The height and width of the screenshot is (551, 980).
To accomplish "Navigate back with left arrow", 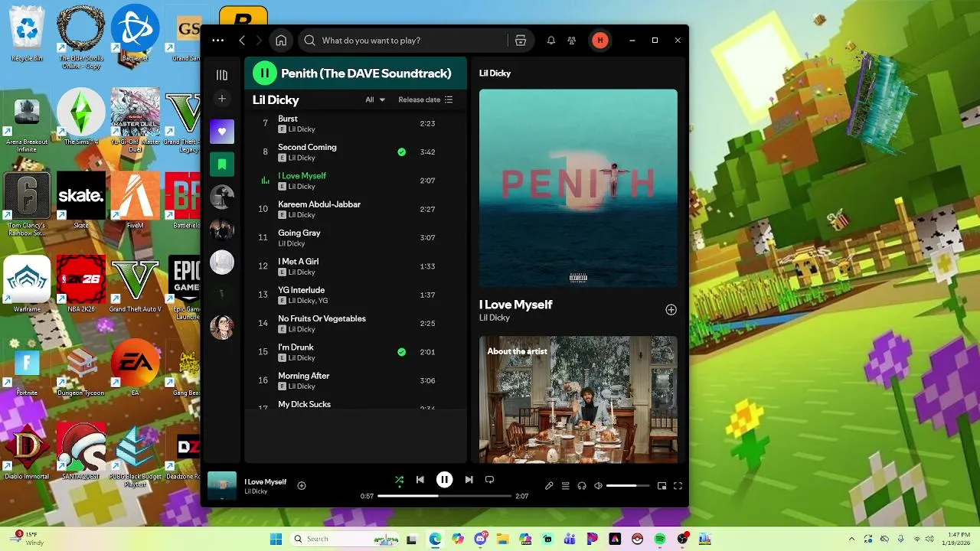I will (242, 41).
